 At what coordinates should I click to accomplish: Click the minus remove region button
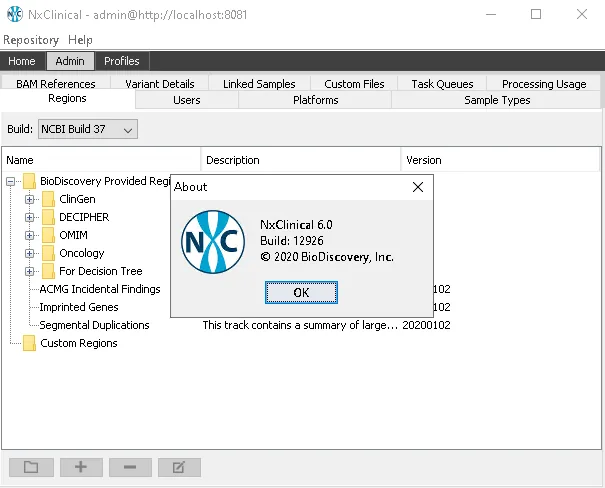click(130, 467)
